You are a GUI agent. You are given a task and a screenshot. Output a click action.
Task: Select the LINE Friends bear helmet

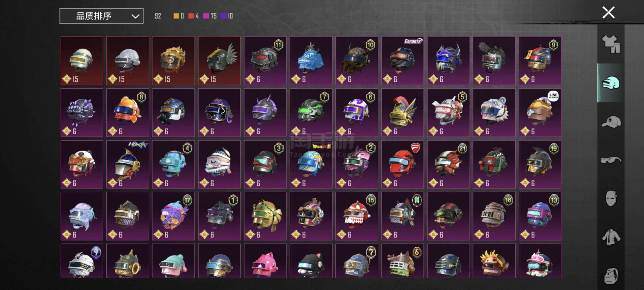[540, 112]
